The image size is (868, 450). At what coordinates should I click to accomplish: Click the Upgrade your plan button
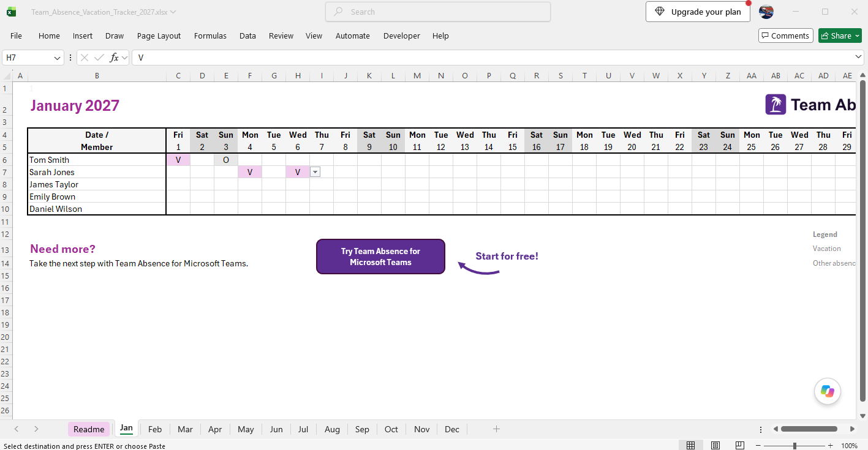[x=698, y=12]
